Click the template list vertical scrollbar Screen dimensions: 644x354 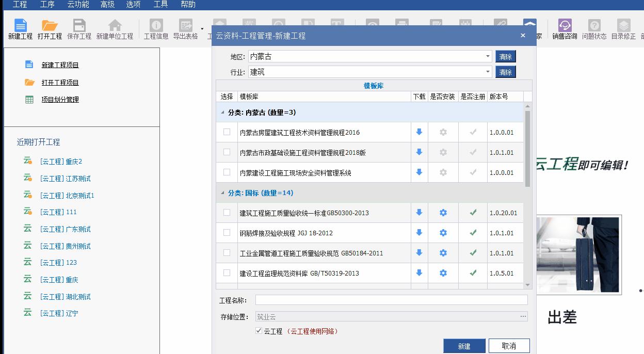[x=527, y=150]
